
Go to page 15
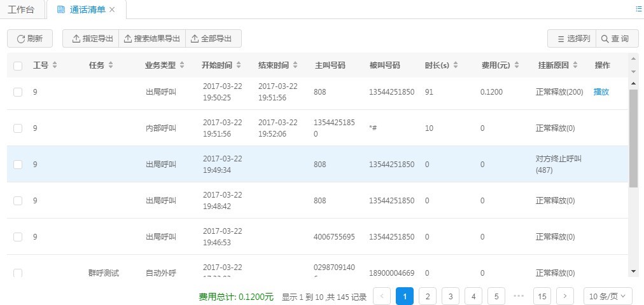pos(542,296)
